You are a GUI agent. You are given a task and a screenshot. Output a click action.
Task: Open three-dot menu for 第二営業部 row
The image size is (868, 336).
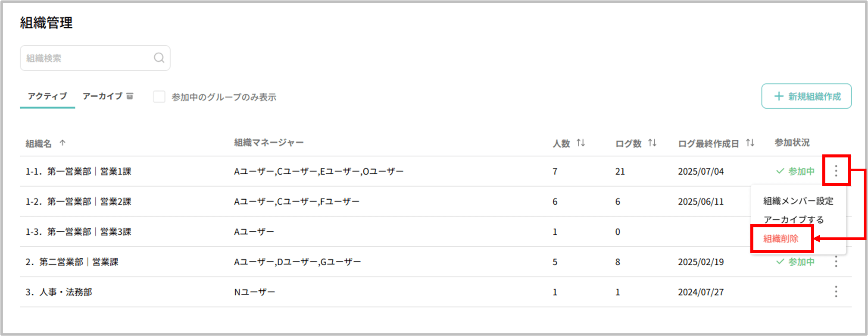pyautogui.click(x=836, y=261)
